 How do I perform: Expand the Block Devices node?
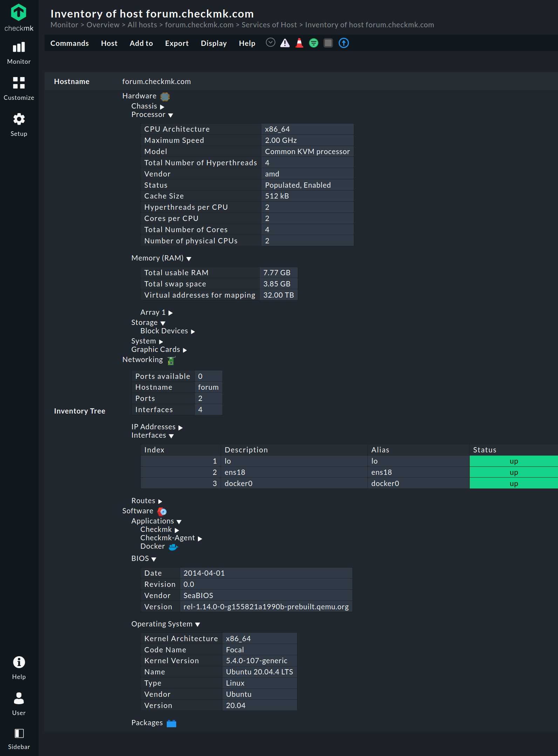[193, 332]
